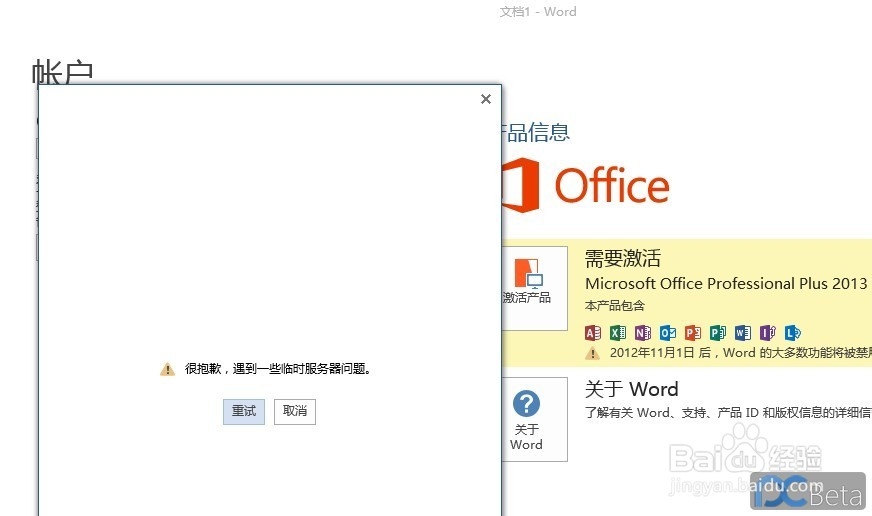Click the Publisher app icon
Screen dimensions: 872x516
(x=718, y=333)
